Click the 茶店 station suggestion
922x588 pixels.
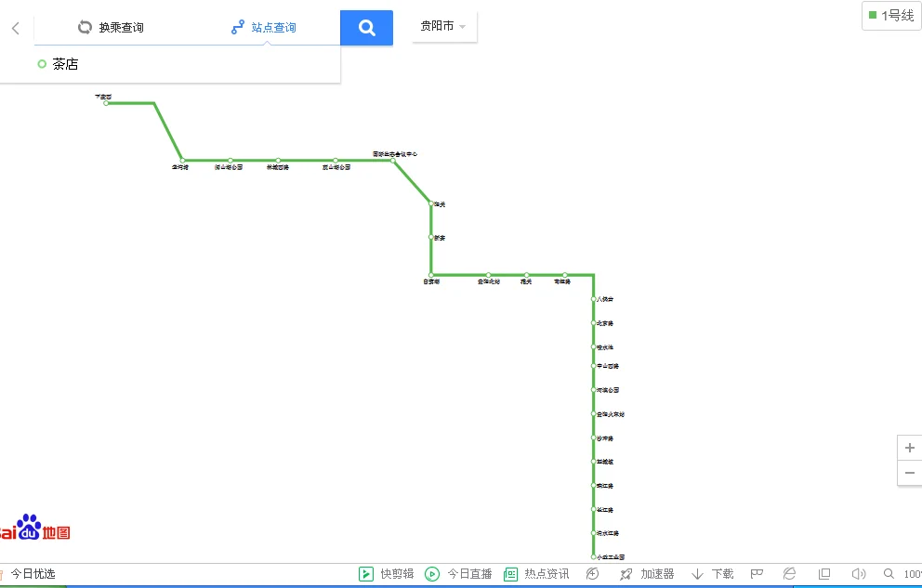[65, 63]
